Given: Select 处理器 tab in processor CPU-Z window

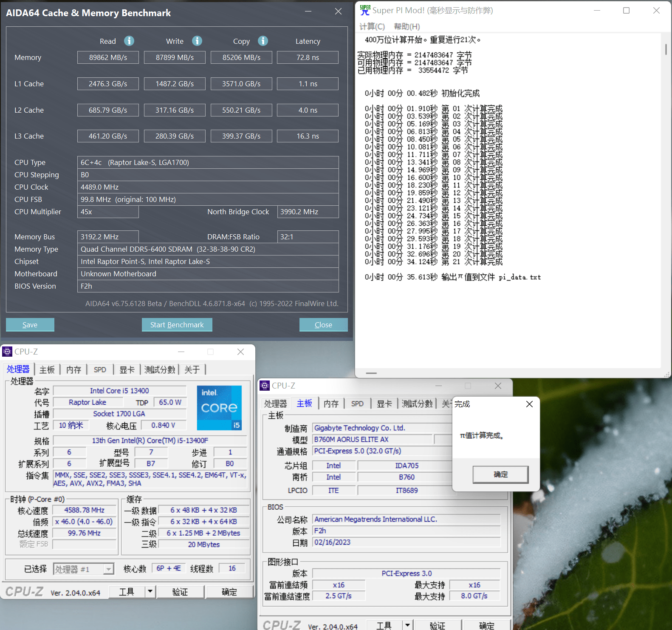Looking at the screenshot, I should (x=18, y=369).
